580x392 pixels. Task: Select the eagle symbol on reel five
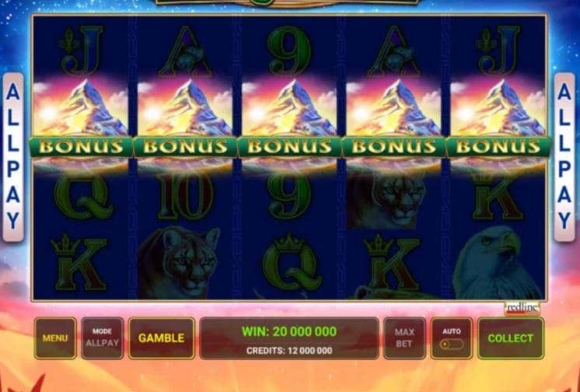(x=496, y=262)
